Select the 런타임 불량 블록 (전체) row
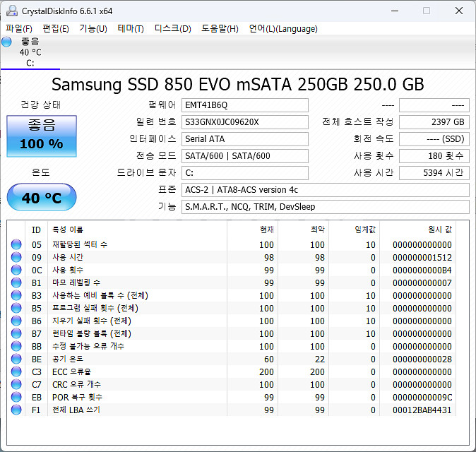 (232, 333)
